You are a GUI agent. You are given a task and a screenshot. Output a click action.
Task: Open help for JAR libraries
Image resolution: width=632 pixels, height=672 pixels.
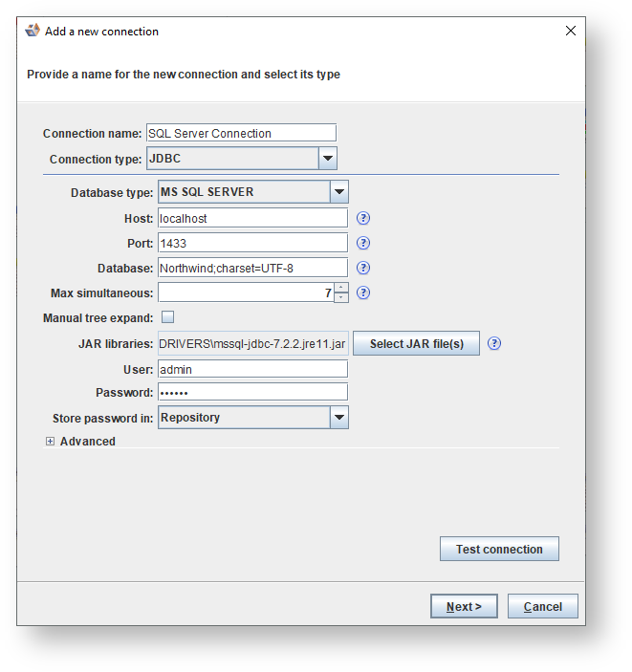[494, 344]
